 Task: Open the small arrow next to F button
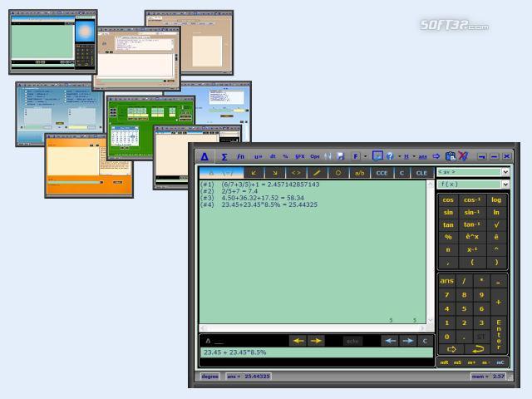pos(365,156)
